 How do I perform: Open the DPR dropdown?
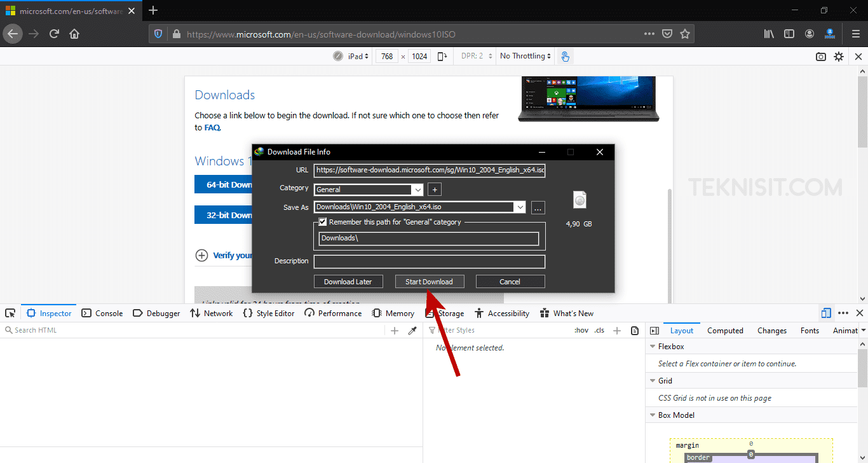[x=477, y=57]
